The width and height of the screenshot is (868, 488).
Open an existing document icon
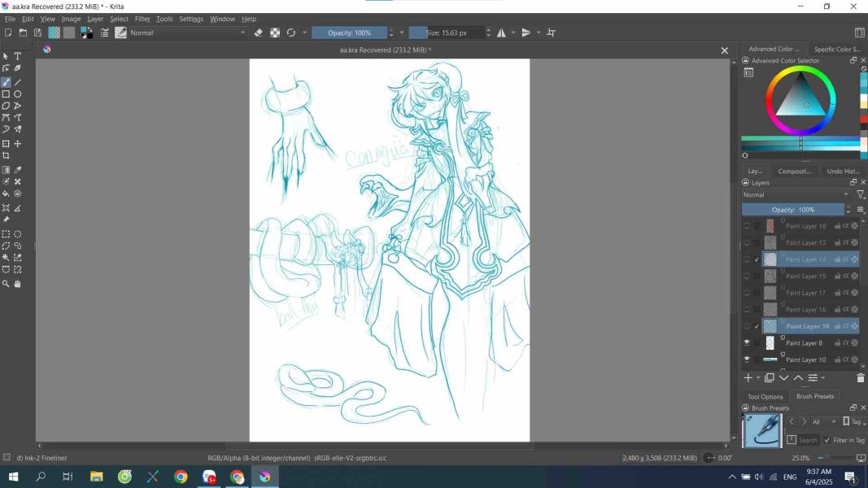pyautogui.click(x=23, y=33)
